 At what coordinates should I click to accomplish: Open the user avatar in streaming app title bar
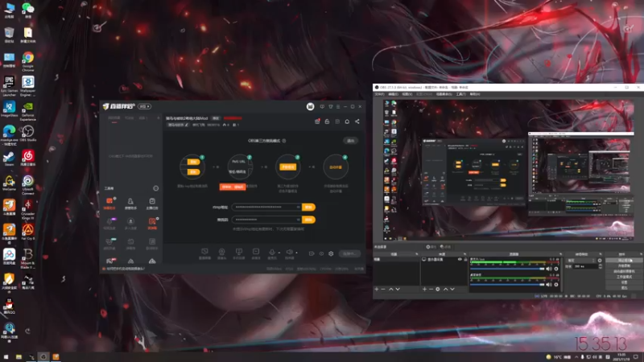(x=310, y=107)
